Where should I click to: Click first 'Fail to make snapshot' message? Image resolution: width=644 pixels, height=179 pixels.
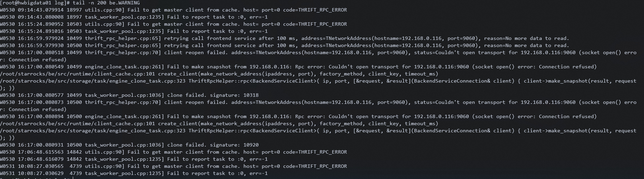pos(199,67)
